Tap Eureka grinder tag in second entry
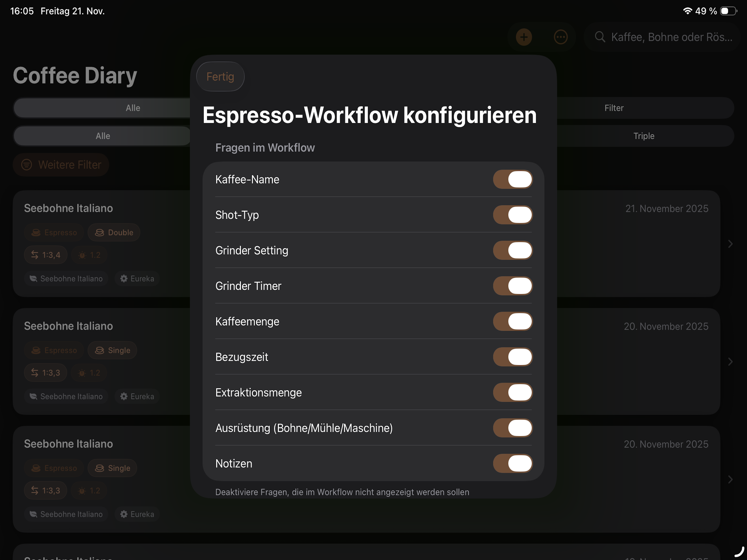The width and height of the screenshot is (747, 560). point(137,396)
